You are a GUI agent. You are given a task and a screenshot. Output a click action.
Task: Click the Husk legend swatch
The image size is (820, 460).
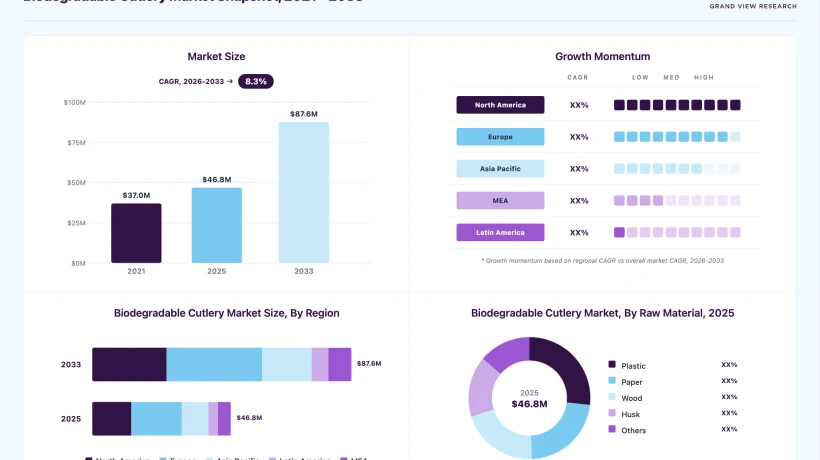click(x=612, y=413)
